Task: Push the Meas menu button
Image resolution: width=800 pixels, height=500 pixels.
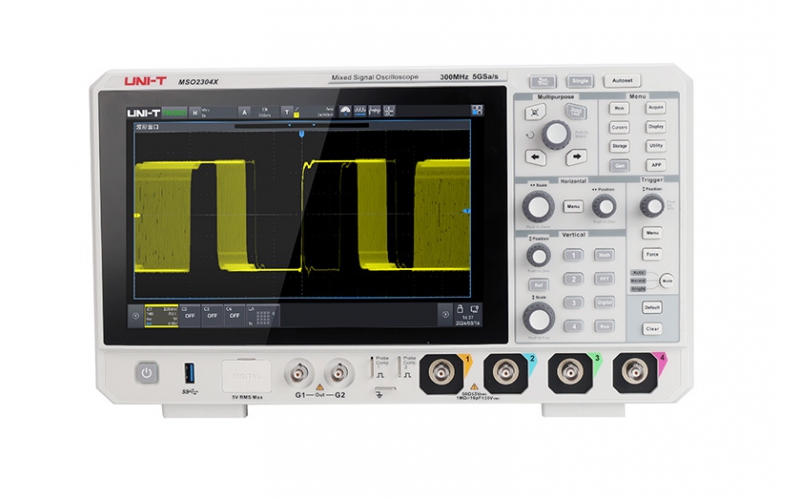Action: pyautogui.click(x=619, y=108)
